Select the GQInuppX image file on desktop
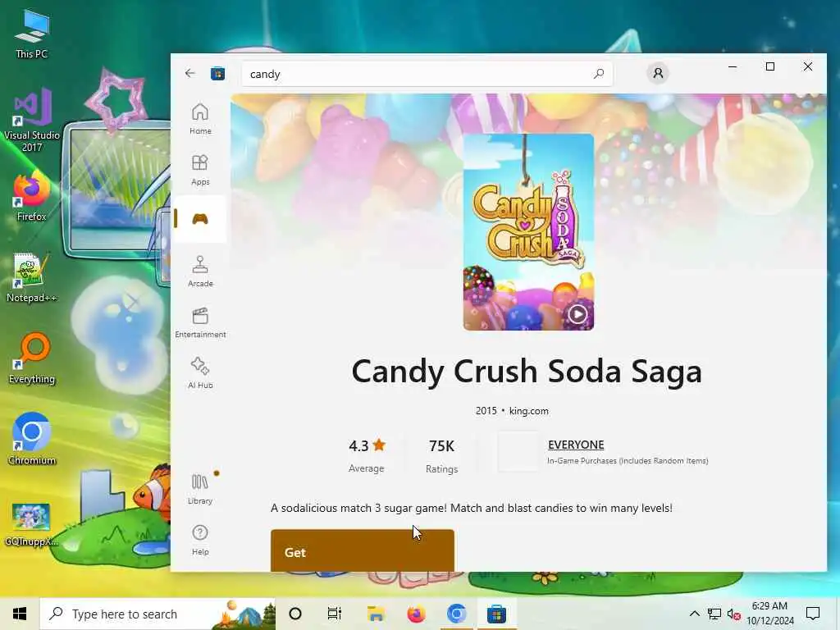 click(x=32, y=525)
